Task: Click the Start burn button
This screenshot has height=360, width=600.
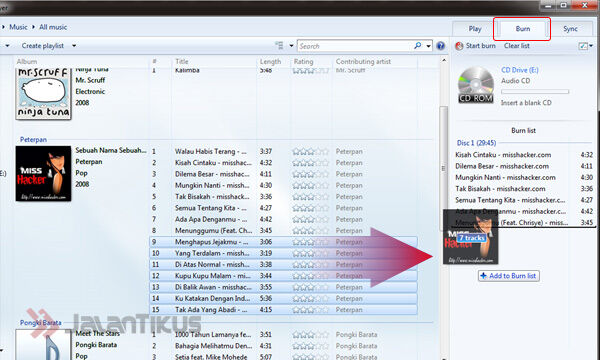Action: 476,46
